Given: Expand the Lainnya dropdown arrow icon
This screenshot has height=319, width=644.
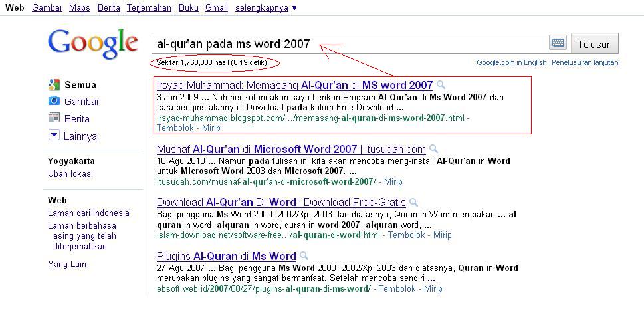Looking at the screenshot, I should point(54,136).
